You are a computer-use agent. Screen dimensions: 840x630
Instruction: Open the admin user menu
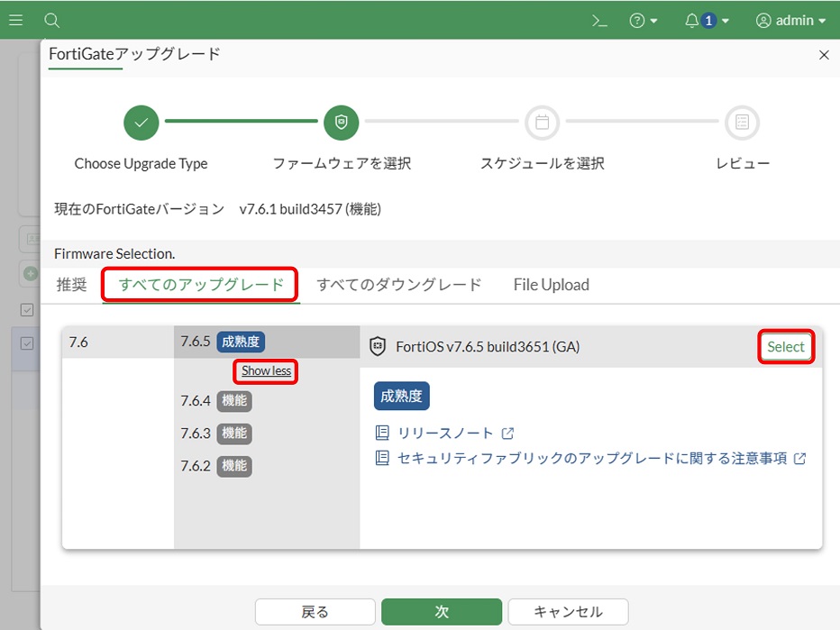point(790,20)
